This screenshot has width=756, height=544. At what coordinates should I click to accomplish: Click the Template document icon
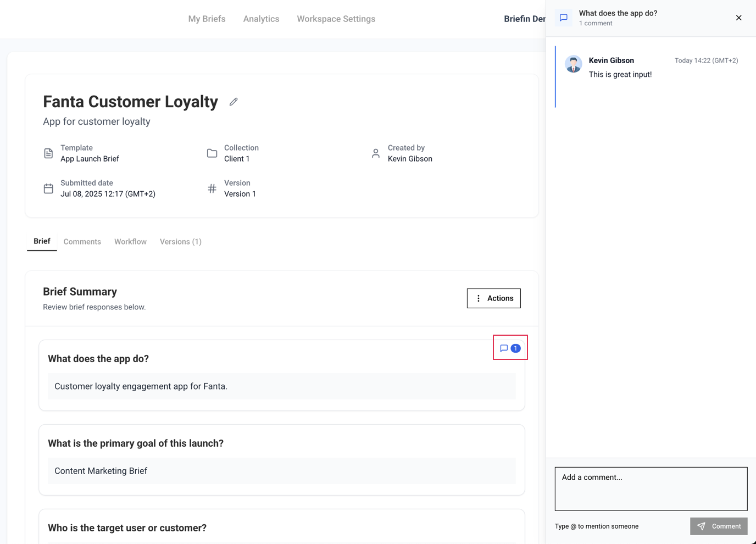click(48, 153)
